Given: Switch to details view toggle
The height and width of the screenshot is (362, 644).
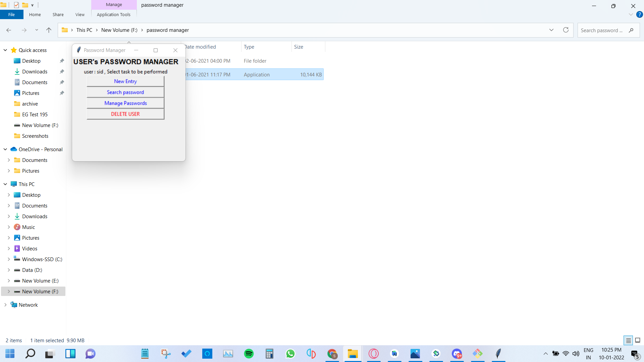Looking at the screenshot, I should coord(628,340).
